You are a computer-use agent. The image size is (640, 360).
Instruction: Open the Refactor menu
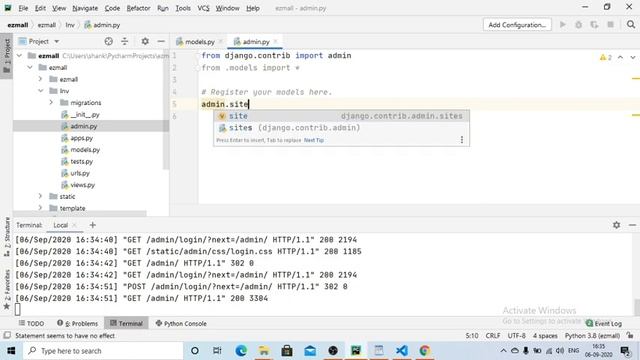coord(138,8)
